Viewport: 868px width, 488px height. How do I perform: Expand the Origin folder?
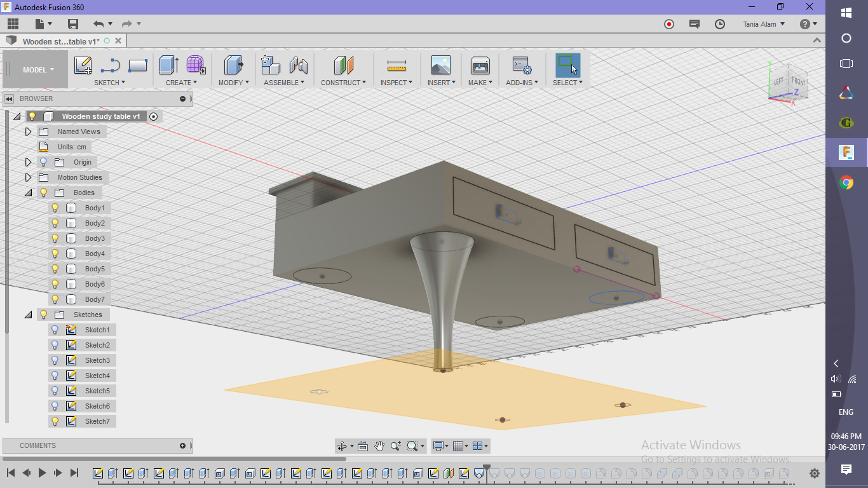28,162
